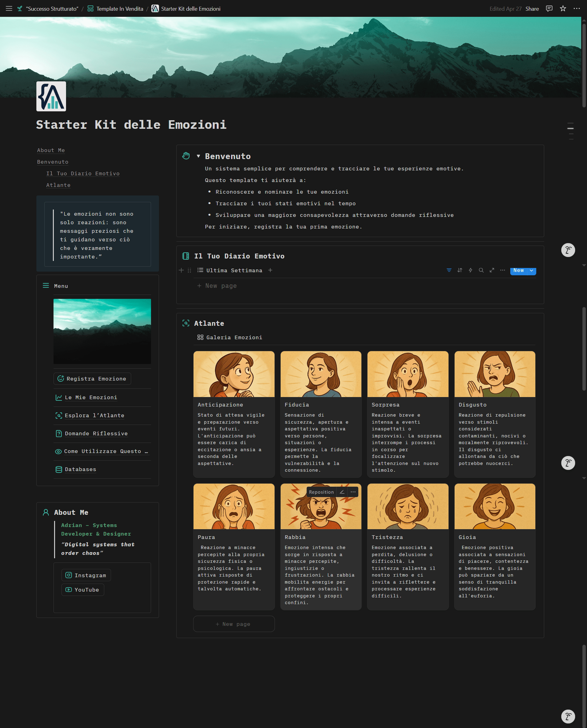The image size is (587, 728).
Task: Open the YouTube button
Action: coord(83,590)
